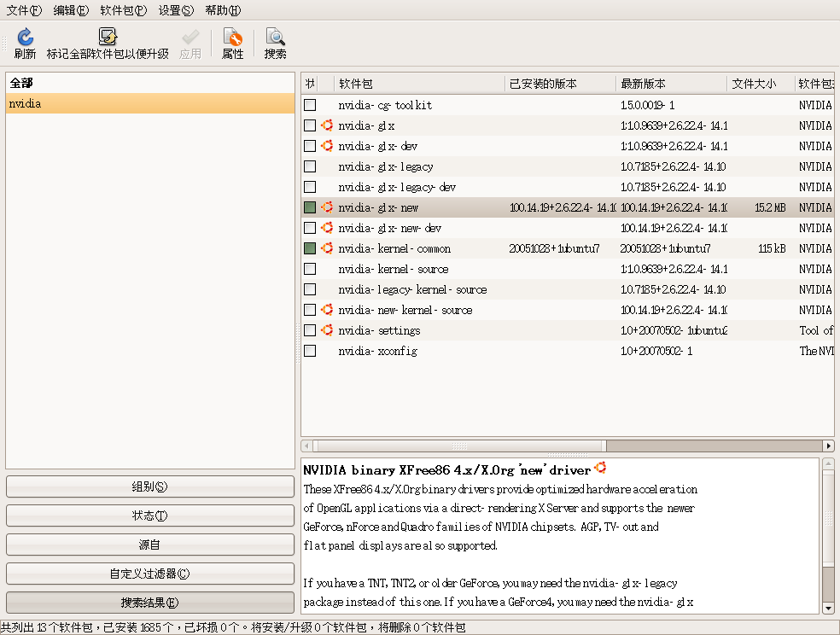Click Ubuntu support icon beside nvidia-new-kernel-source

327,310
